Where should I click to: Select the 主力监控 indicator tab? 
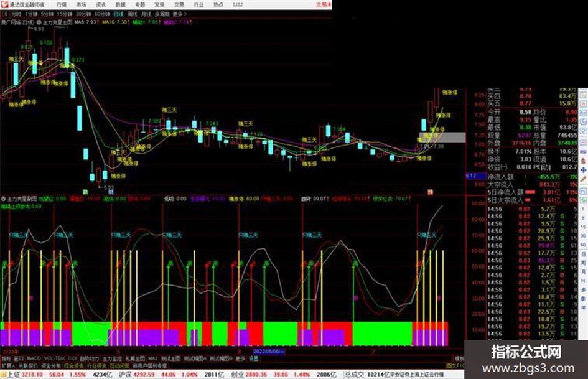112,358
